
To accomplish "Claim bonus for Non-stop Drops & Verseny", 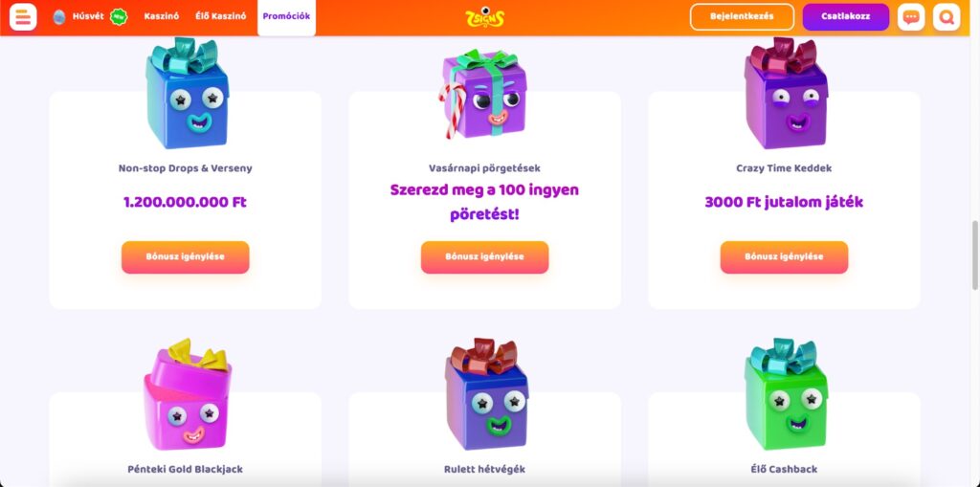I will (185, 257).
